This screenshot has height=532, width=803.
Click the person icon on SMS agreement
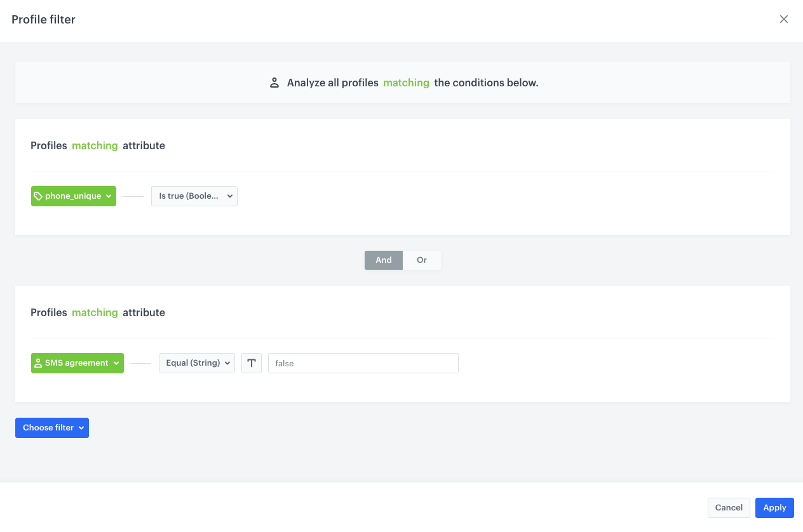pyautogui.click(x=38, y=363)
